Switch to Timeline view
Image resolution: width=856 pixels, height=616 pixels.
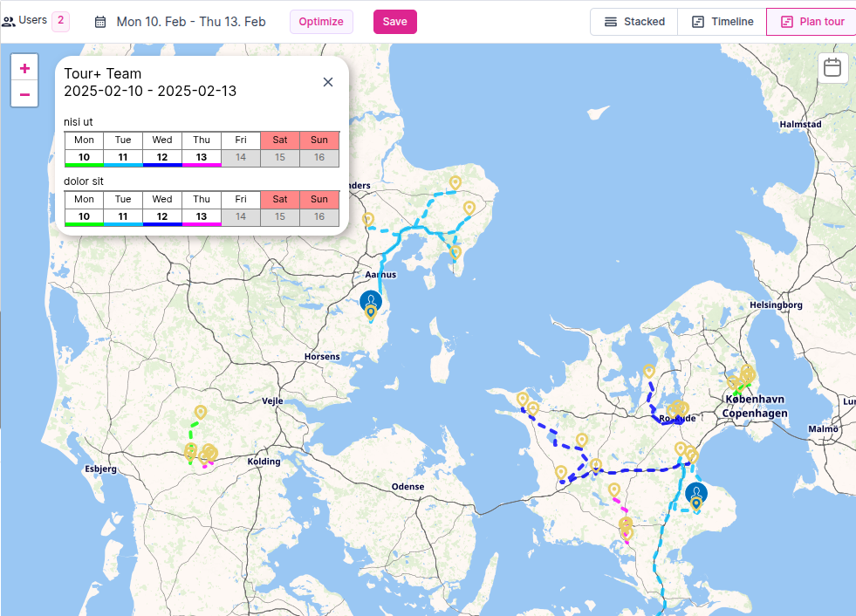coord(722,22)
